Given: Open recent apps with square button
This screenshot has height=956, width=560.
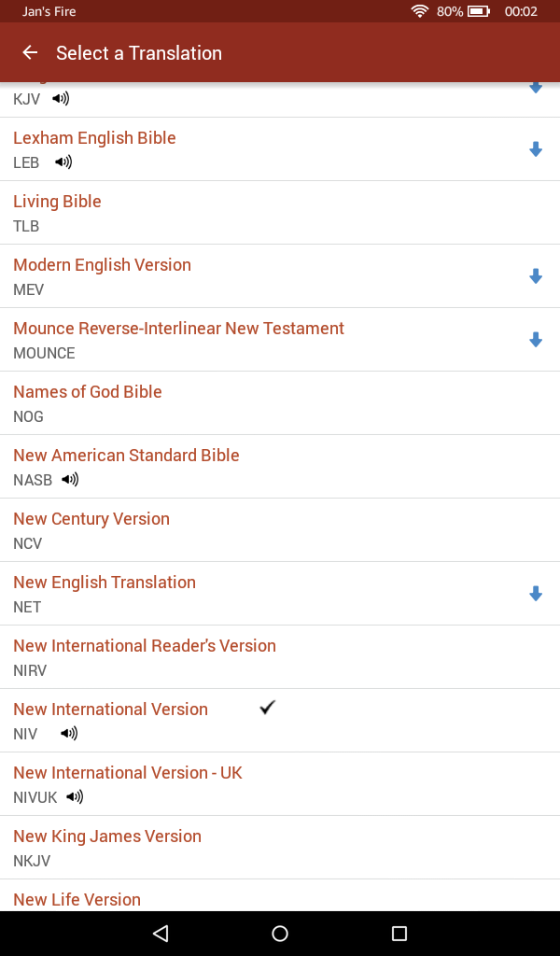Looking at the screenshot, I should (x=399, y=934).
